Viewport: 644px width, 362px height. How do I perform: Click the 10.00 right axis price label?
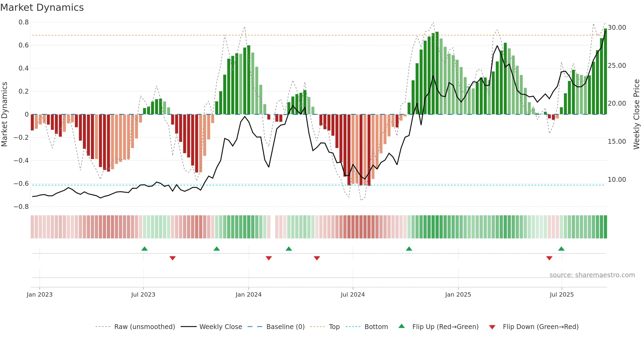617,180
